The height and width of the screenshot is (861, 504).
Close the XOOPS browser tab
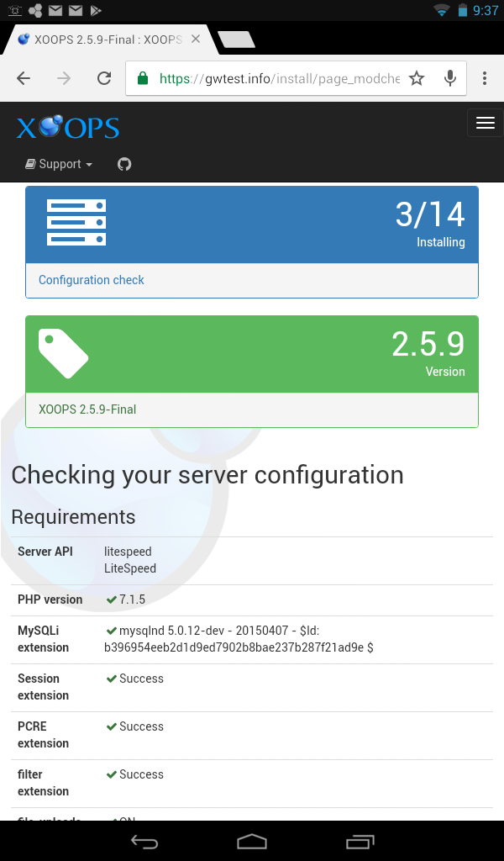coord(195,40)
